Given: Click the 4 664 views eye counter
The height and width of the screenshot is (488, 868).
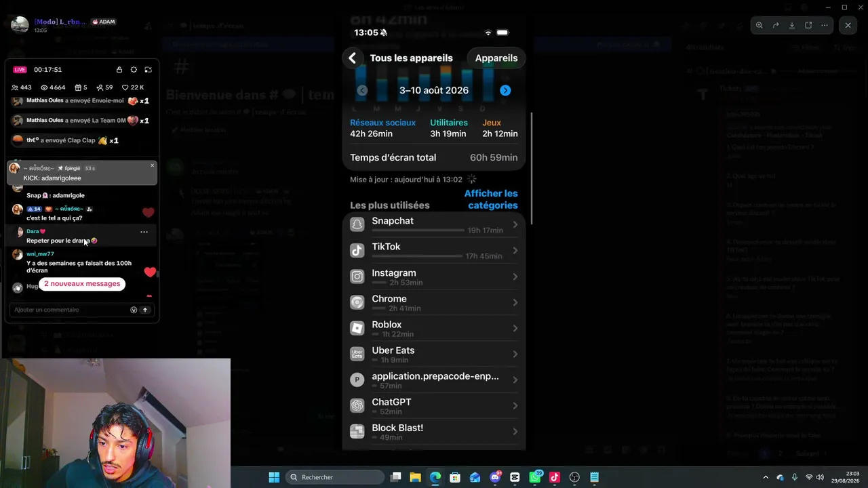Looking at the screenshot, I should [x=53, y=87].
